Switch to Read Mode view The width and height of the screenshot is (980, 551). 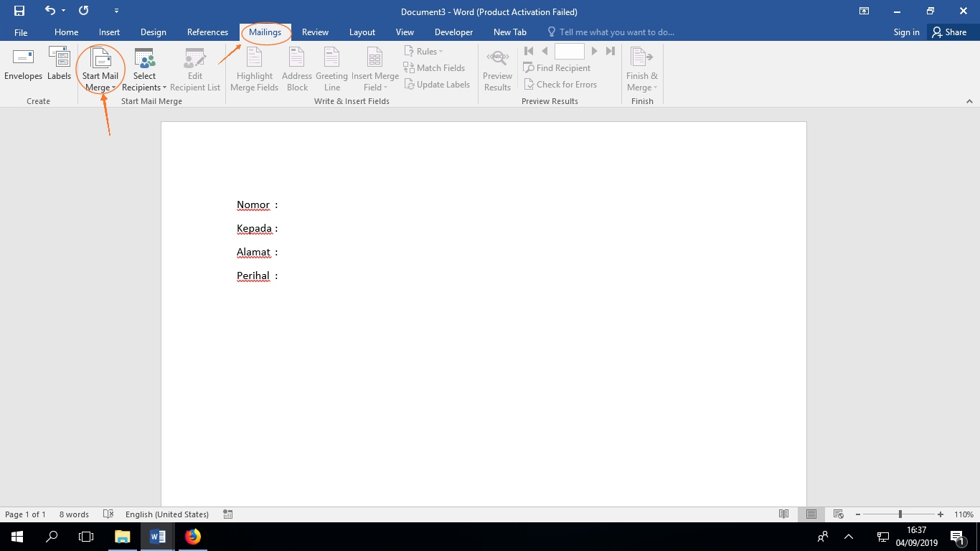tap(784, 514)
